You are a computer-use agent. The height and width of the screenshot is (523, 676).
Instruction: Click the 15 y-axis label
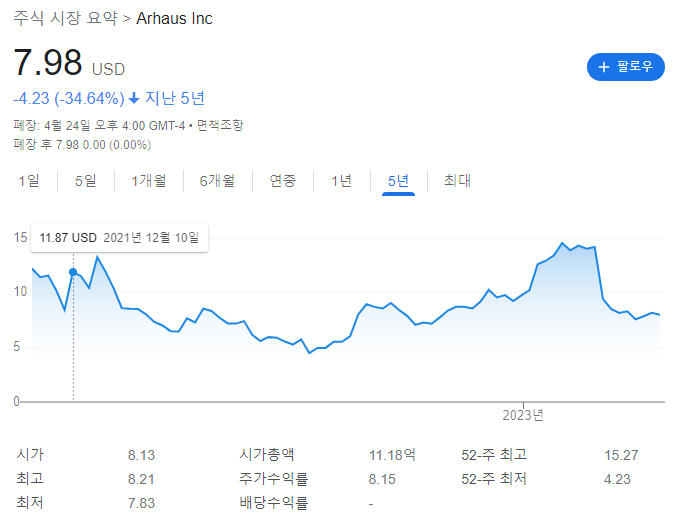20,237
